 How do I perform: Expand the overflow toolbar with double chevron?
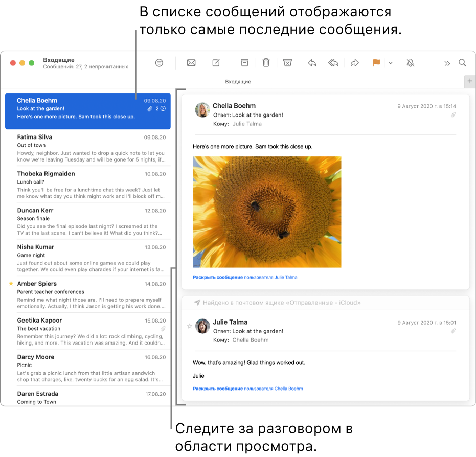(x=446, y=62)
